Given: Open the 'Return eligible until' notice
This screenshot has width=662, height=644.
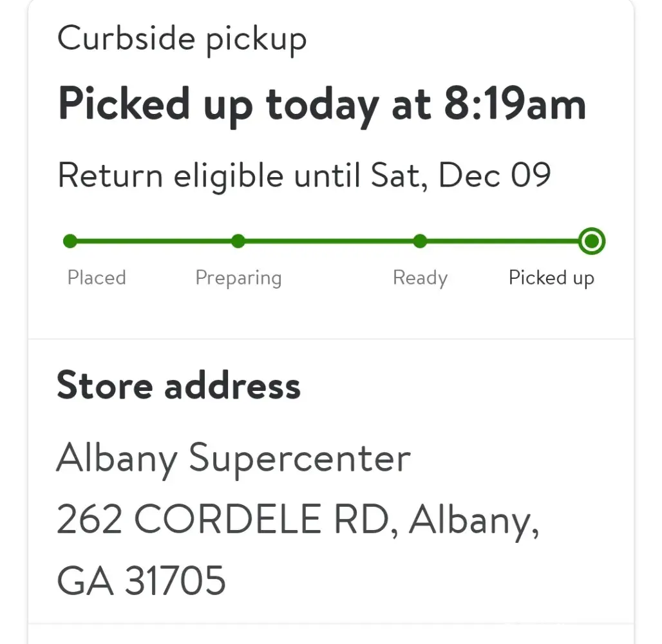Looking at the screenshot, I should (x=304, y=175).
